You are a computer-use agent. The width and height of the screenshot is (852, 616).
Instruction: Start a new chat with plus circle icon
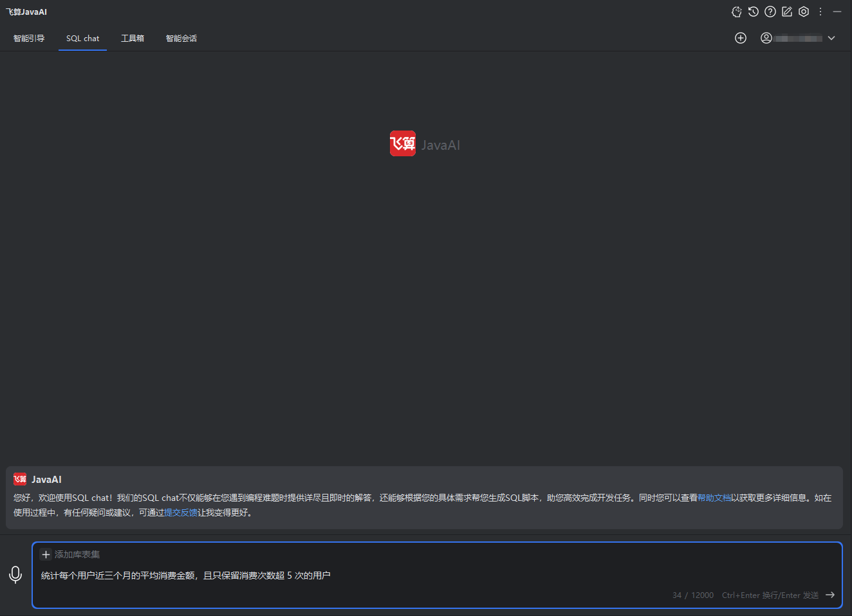pos(741,38)
